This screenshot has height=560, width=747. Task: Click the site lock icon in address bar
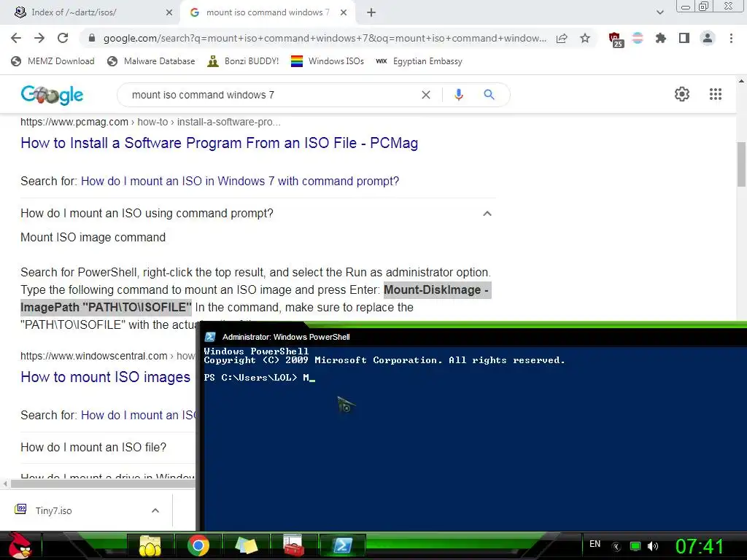(92, 38)
